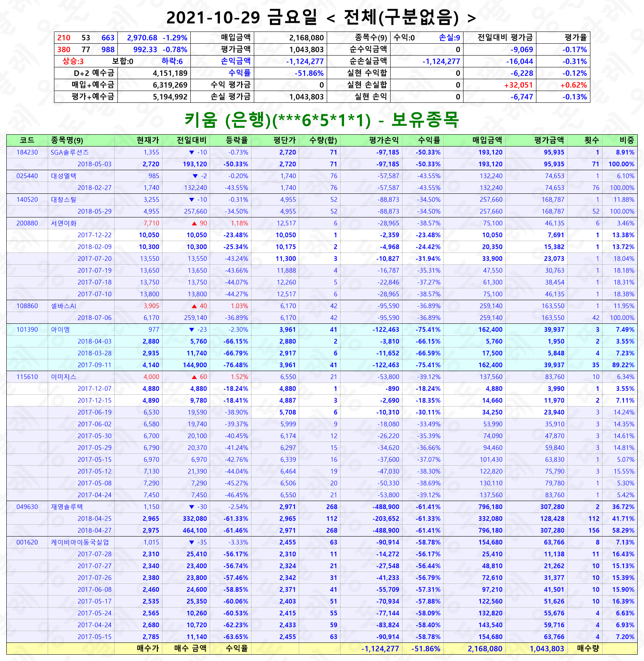Click the D+2 예수금 value 4,151,189

click(x=170, y=73)
